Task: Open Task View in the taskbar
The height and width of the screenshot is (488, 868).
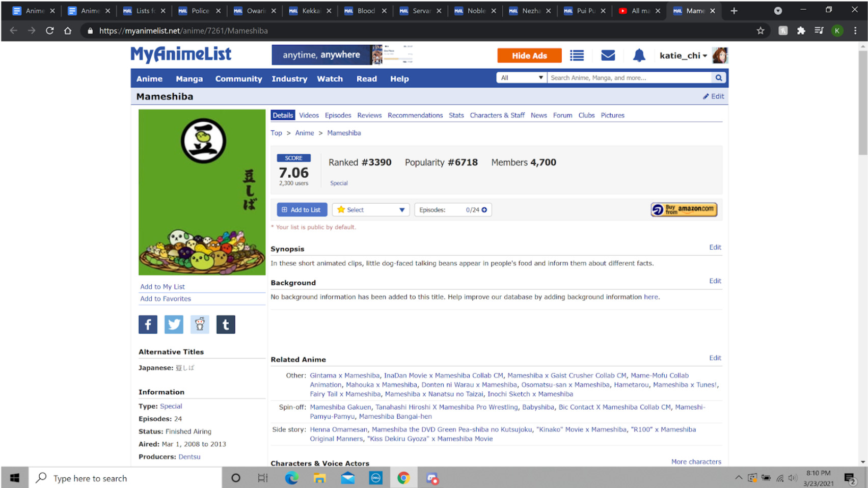Action: (263, 478)
